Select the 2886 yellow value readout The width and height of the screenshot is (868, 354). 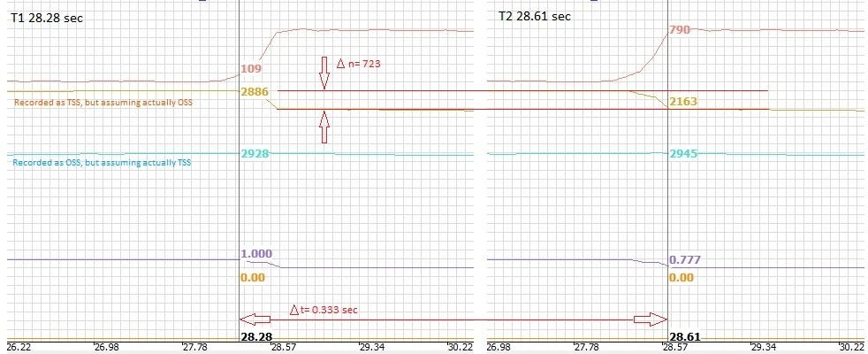pos(255,92)
